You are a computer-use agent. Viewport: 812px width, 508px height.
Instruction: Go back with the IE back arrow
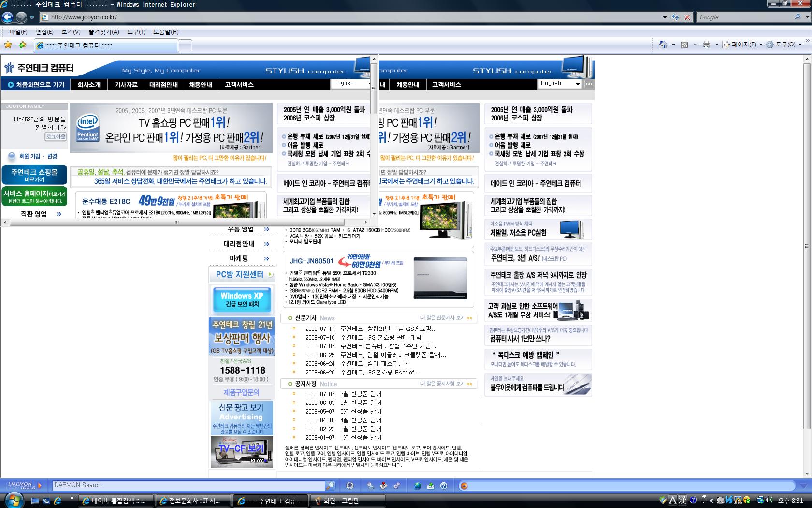pyautogui.click(x=7, y=17)
